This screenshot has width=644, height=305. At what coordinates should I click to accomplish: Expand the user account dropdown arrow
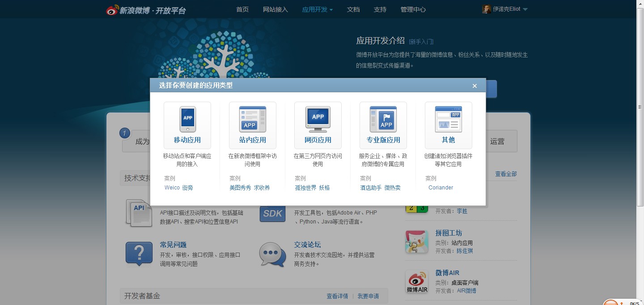[525, 9]
